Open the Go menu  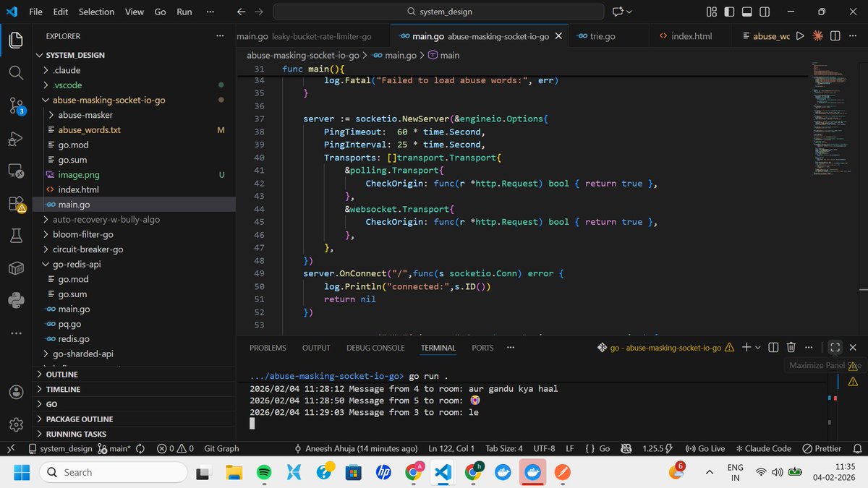point(160,12)
